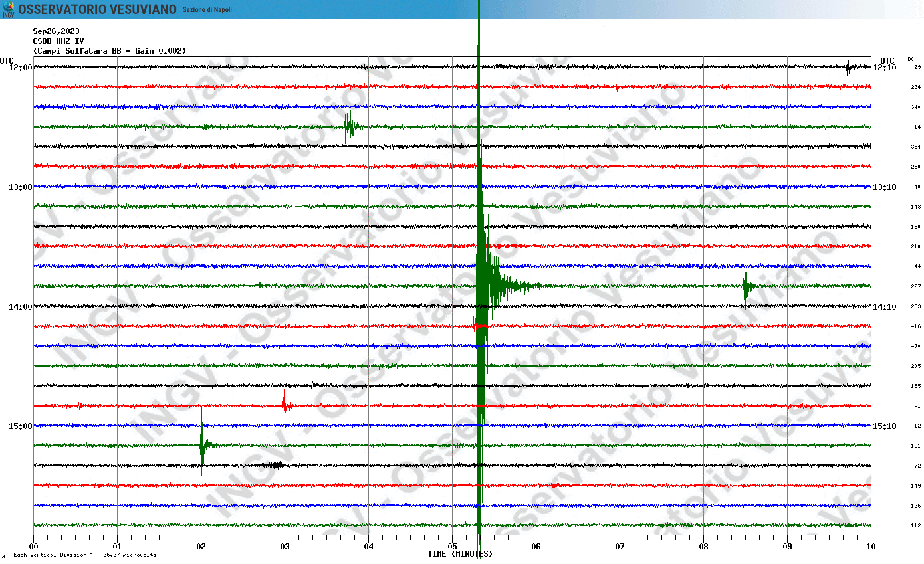Click the left '15:00' time label
Image resolution: width=924 pixels, height=564 pixels.
(x=20, y=426)
